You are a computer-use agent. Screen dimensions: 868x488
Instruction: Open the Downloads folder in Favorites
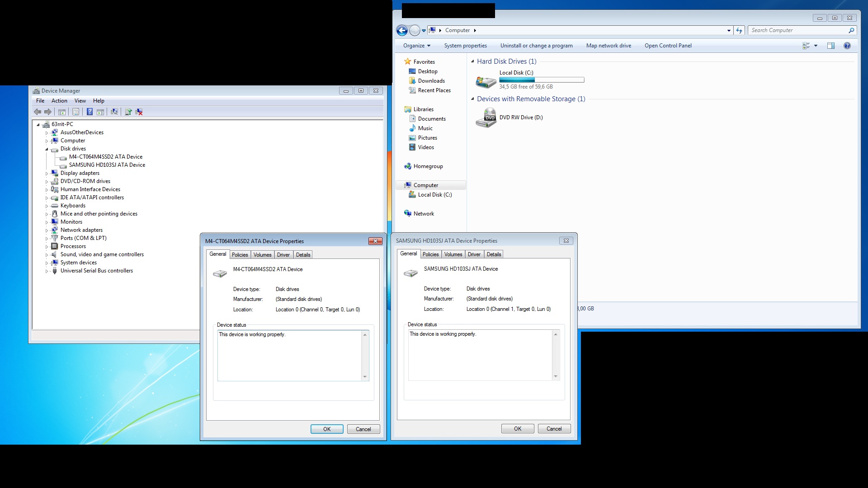pos(431,81)
